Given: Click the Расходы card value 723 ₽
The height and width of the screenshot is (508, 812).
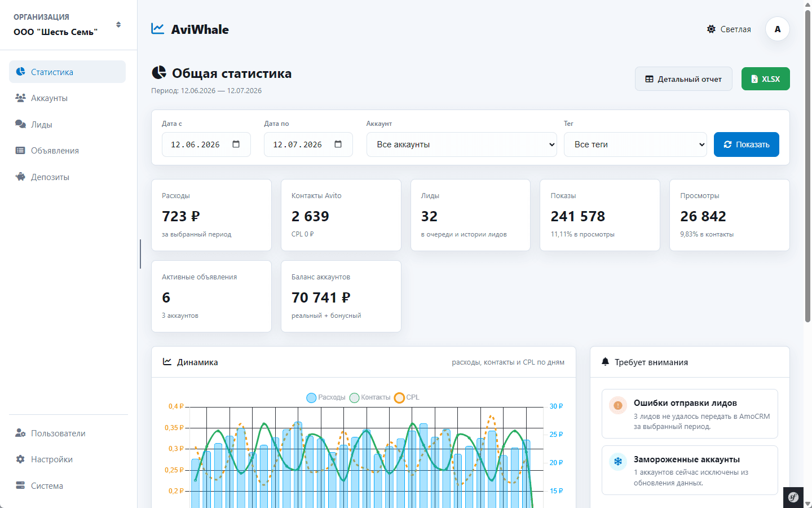Looking at the screenshot, I should click(x=181, y=216).
